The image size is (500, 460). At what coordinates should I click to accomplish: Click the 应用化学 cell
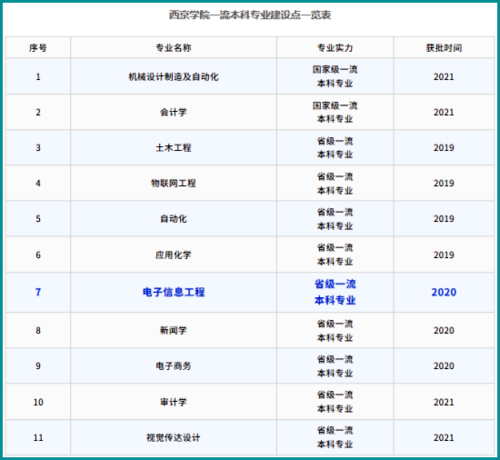173,255
